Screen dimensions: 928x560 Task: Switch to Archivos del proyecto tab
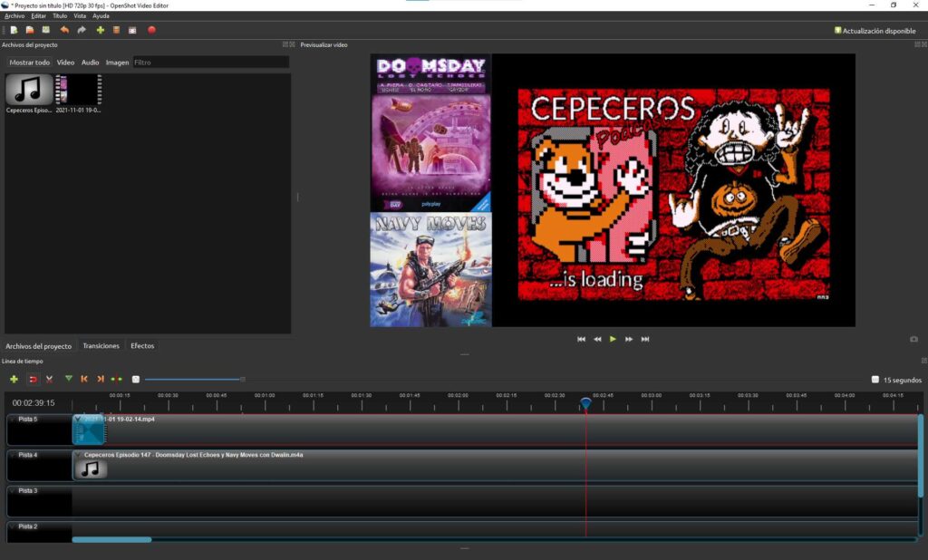38,346
